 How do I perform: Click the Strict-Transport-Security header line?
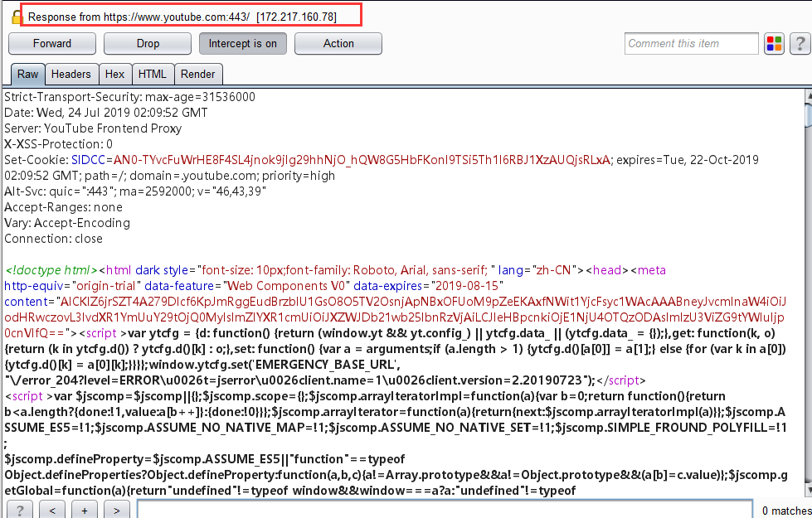(x=129, y=97)
